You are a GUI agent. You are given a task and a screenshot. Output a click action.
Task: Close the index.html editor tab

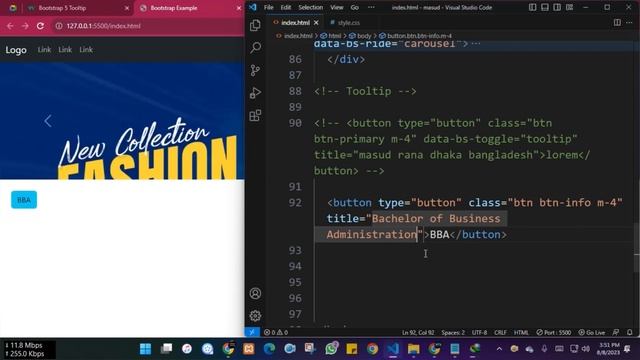(316, 23)
